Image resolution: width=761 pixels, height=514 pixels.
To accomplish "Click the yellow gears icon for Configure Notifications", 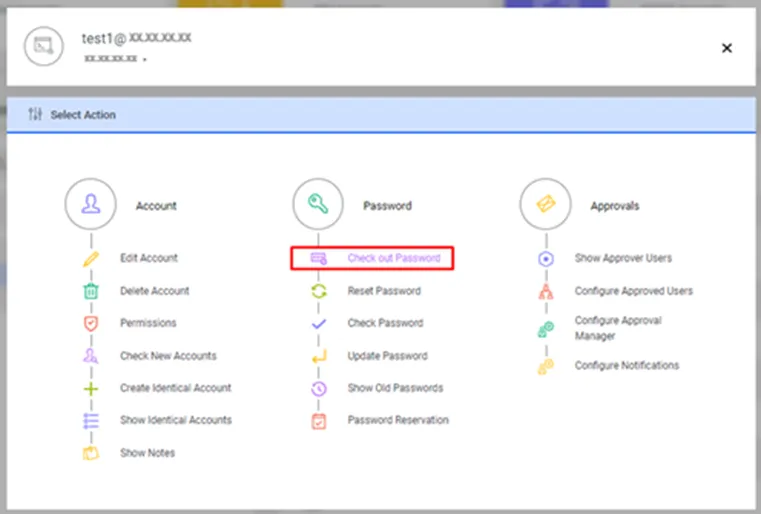I will (x=546, y=366).
